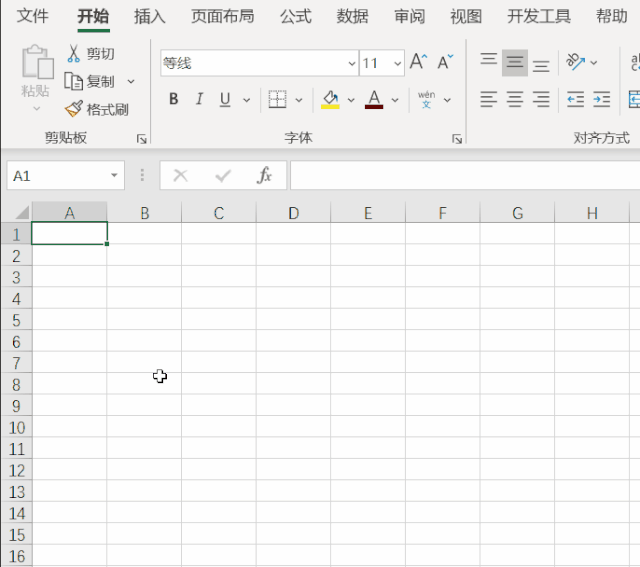
Task: Select row 16 header
Action: coord(16,556)
